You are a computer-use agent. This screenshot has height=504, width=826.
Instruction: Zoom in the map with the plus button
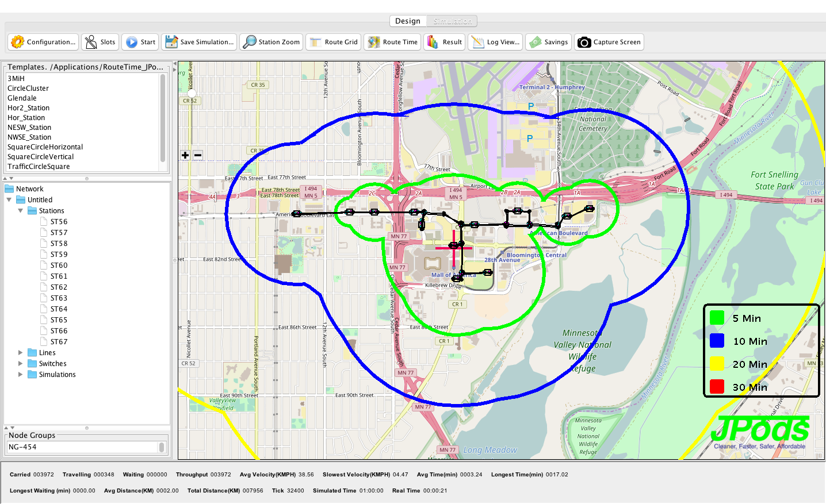pos(185,155)
